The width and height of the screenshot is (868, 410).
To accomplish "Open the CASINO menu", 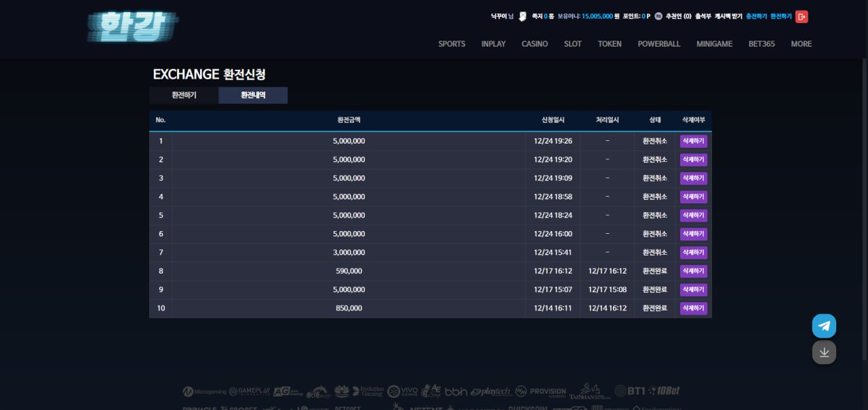I will click(x=534, y=44).
